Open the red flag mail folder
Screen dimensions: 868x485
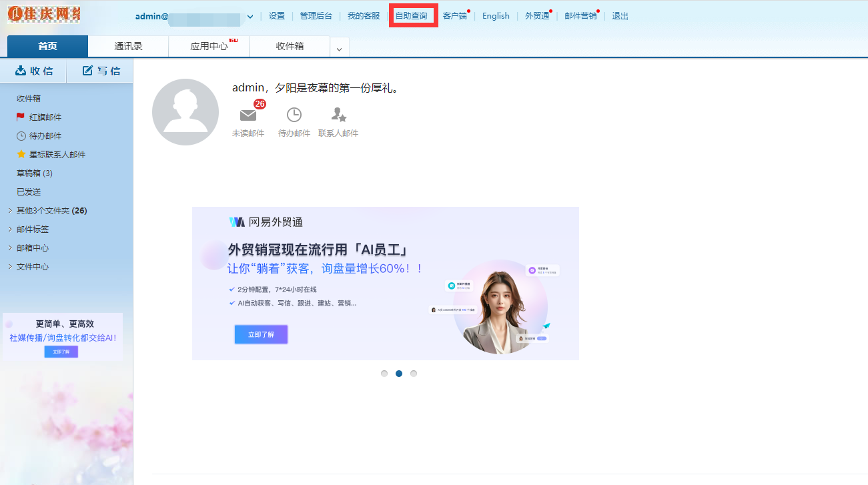(x=45, y=117)
